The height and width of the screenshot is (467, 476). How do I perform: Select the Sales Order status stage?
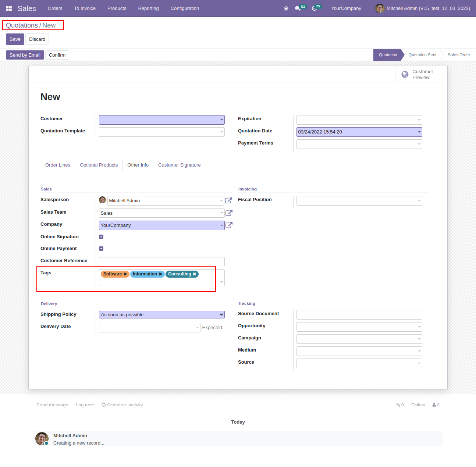click(459, 55)
